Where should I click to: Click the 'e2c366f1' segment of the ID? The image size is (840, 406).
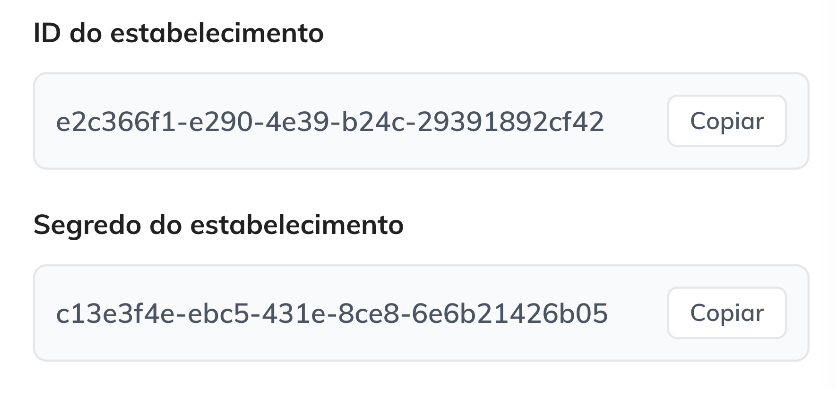116,122
